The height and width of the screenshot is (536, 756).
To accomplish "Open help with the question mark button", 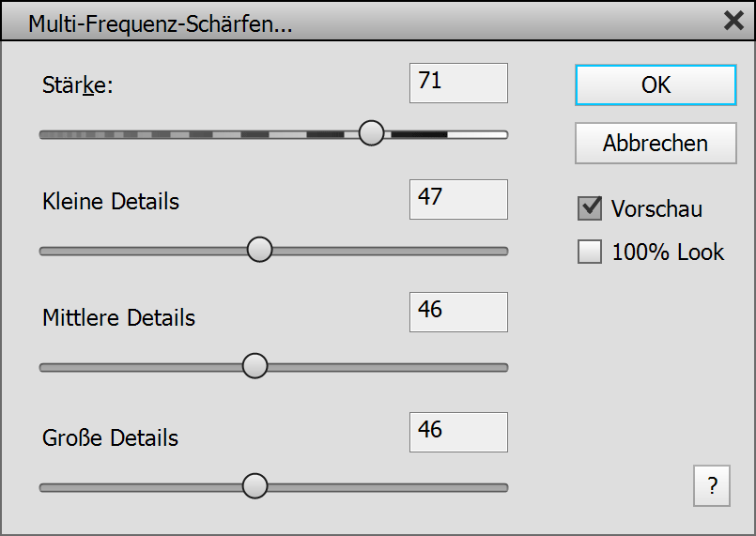I will [713, 486].
